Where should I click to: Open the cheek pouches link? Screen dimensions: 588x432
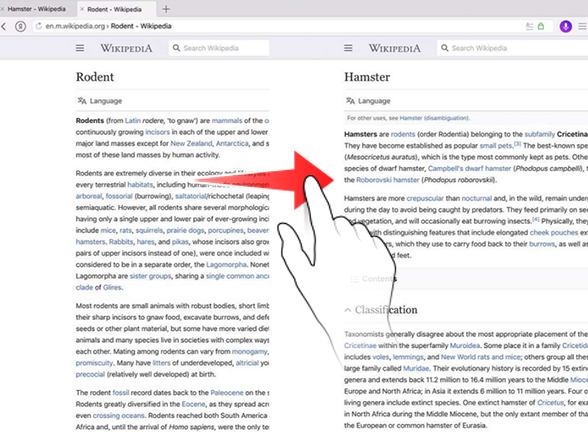[554, 232]
